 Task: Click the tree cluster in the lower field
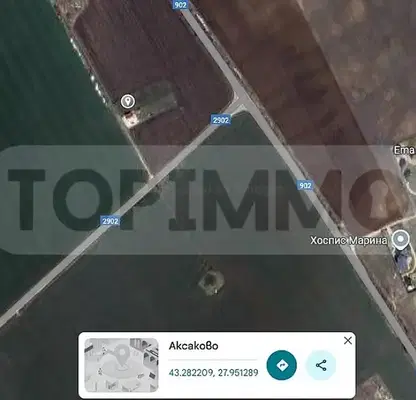pos(211,283)
